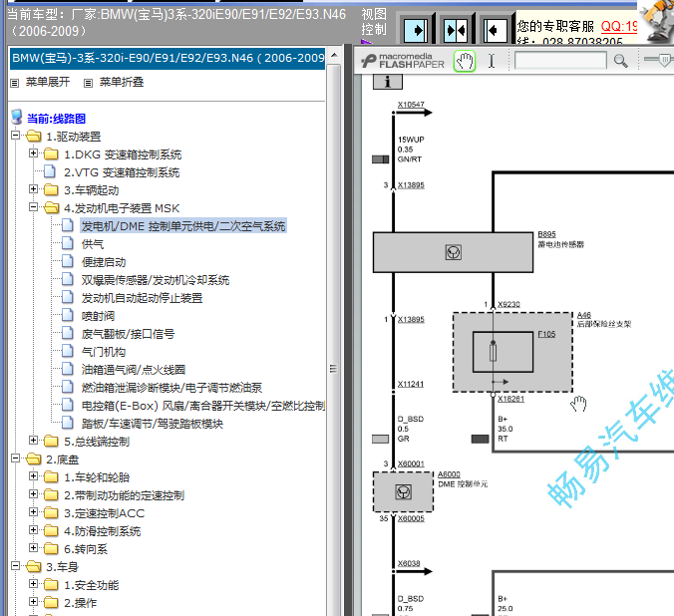Expand the 3.定速控制ACC node

[x=34, y=512]
